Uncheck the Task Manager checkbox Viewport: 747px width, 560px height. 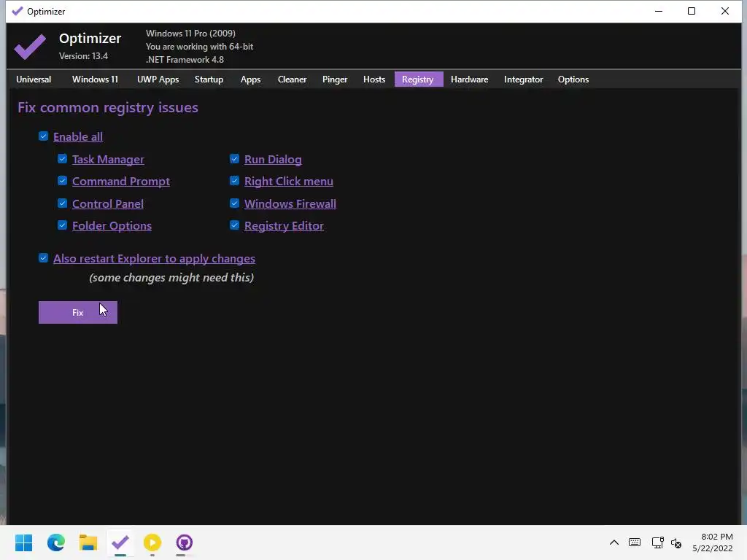63,158
